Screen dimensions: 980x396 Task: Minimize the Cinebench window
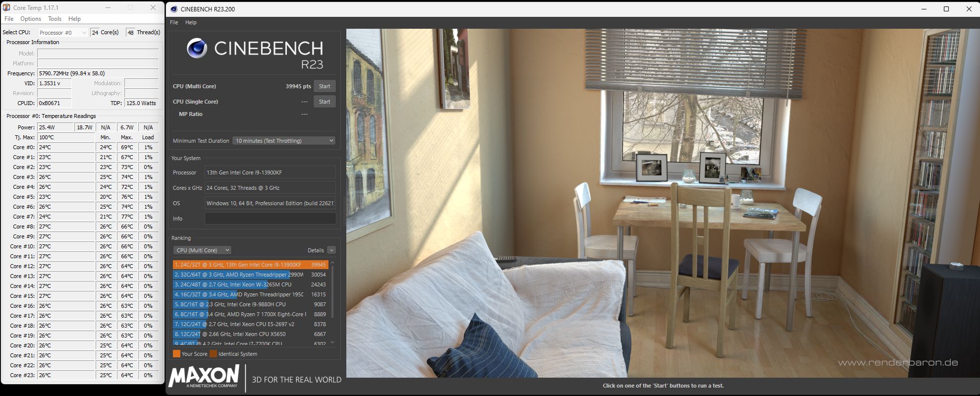(924, 9)
